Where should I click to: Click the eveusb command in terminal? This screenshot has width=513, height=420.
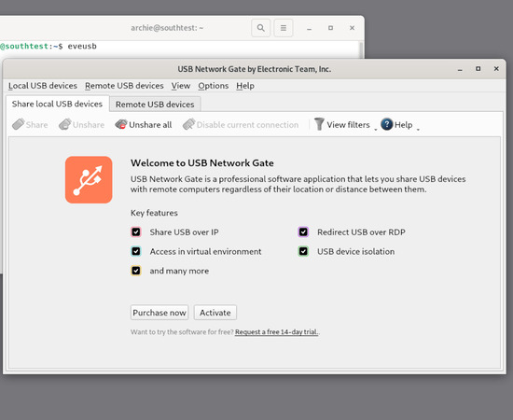coord(82,46)
